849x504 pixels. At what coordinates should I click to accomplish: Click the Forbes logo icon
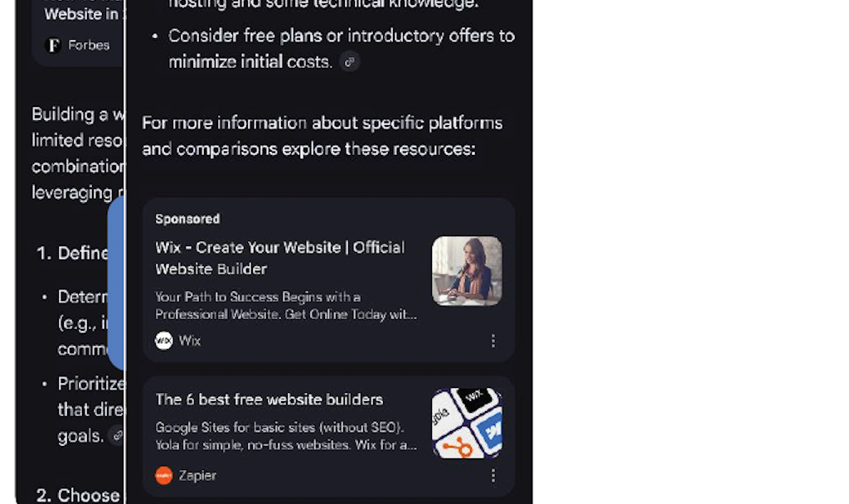pos(54,45)
